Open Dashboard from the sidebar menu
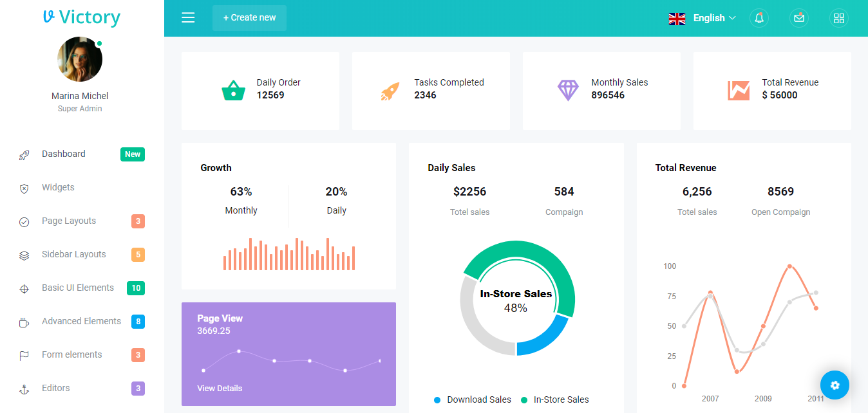The width and height of the screenshot is (868, 413). [x=63, y=154]
